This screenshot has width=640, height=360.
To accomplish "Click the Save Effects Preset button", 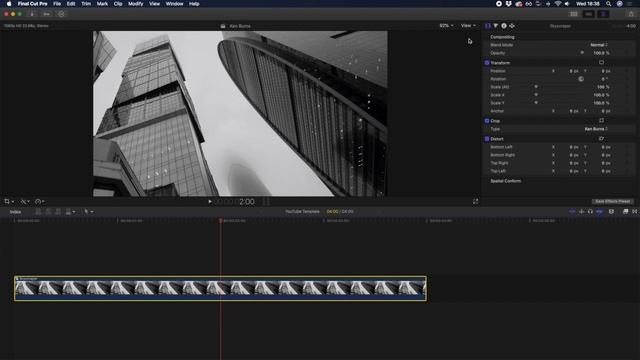I will pyautogui.click(x=613, y=201).
